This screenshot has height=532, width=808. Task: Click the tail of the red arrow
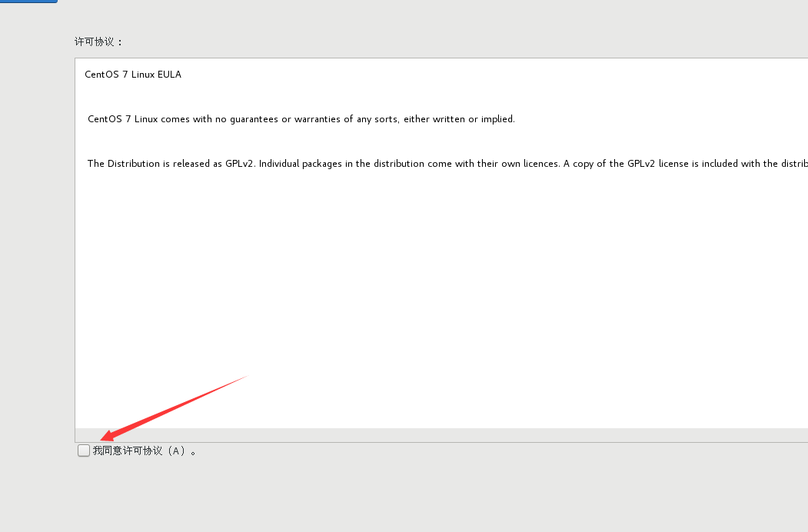pyautogui.click(x=245, y=377)
